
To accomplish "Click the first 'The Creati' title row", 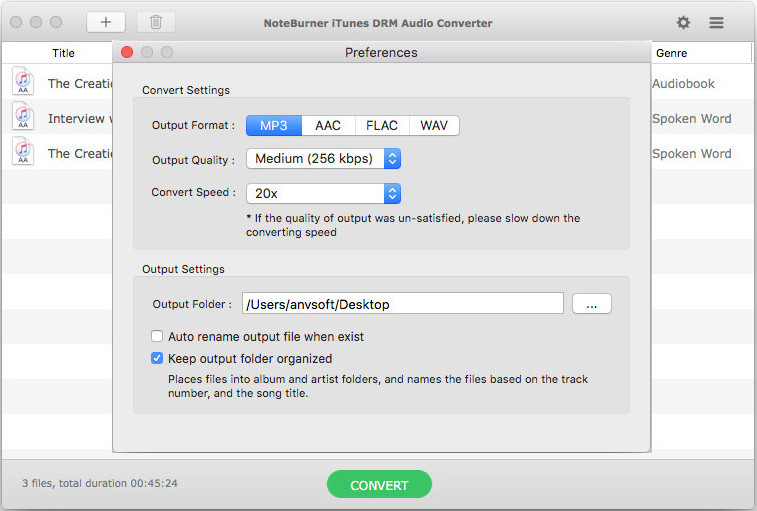I will pos(80,84).
